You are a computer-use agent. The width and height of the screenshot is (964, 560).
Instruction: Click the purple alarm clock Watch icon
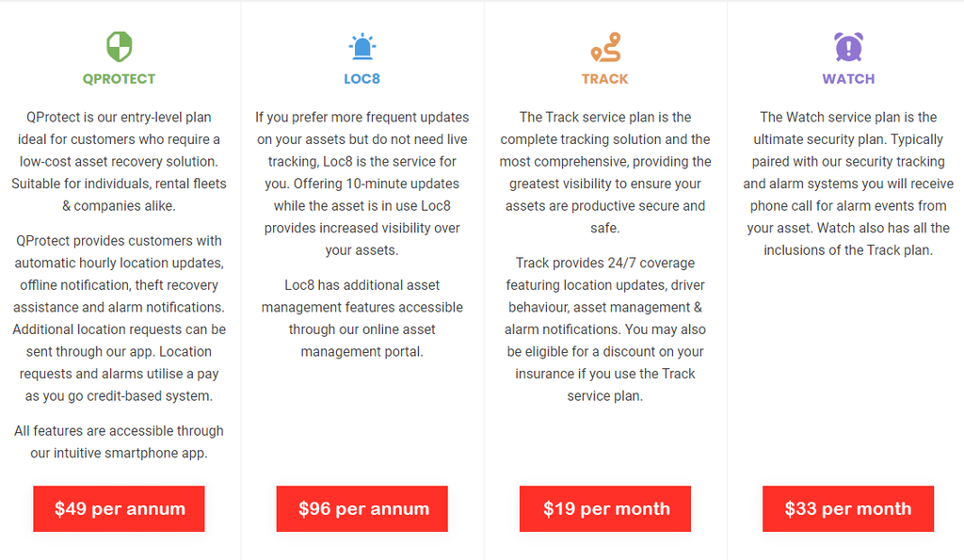pyautogui.click(x=848, y=46)
